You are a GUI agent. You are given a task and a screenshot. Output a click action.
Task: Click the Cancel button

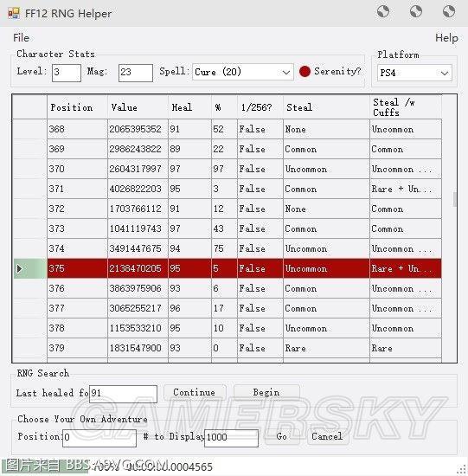tap(327, 436)
